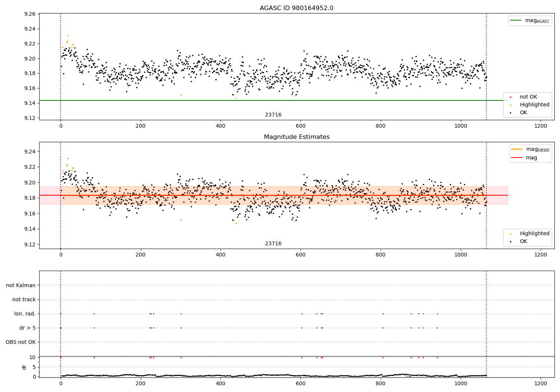Select the mag OBSID legend entry in middle plot
This screenshot has height=392, width=560.
(x=530, y=149)
